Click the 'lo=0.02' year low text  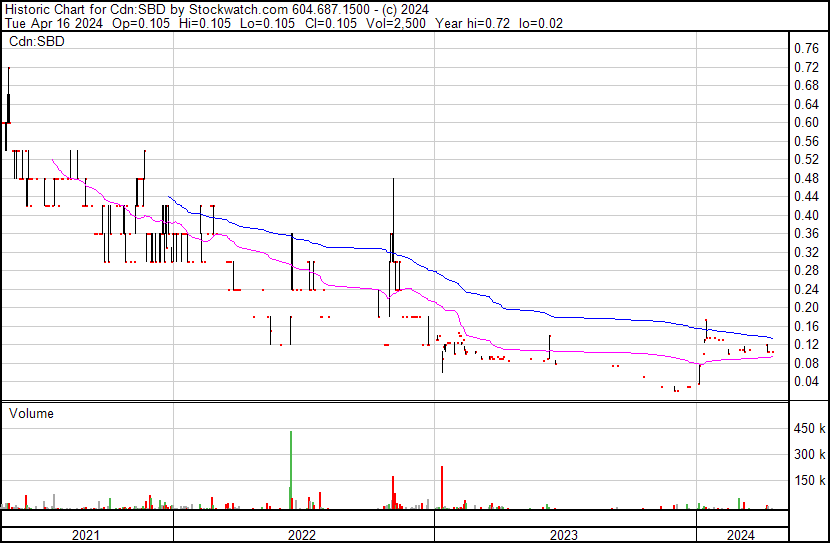[x=541, y=23]
